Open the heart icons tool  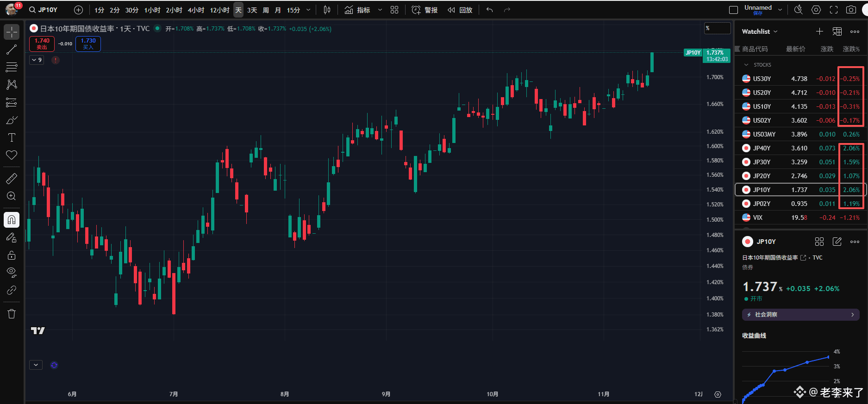[x=12, y=155]
